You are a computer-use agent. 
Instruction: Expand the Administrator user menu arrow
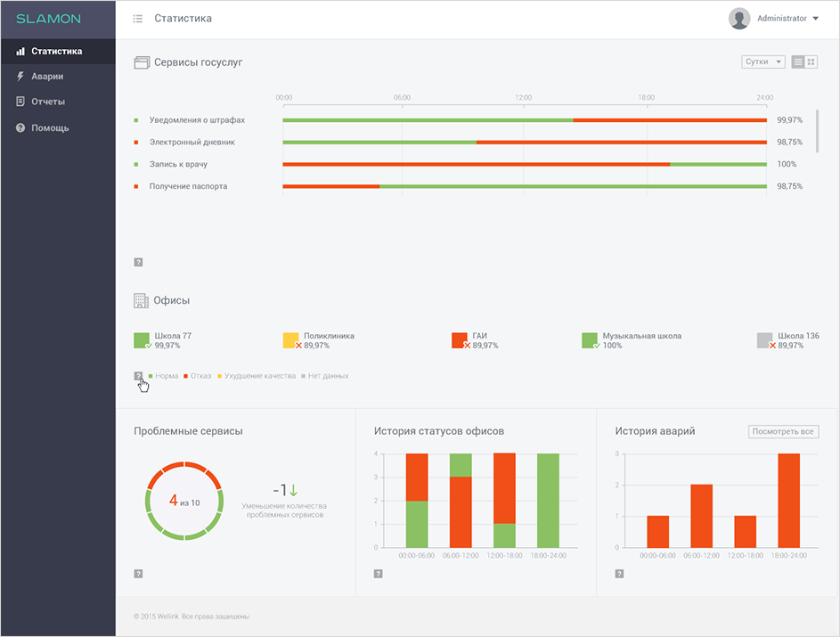816,19
